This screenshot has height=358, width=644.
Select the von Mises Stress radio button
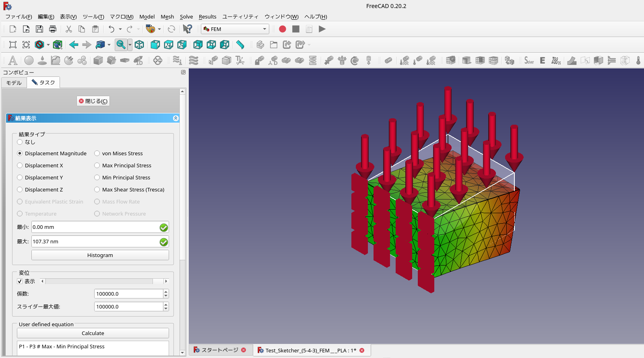click(97, 153)
